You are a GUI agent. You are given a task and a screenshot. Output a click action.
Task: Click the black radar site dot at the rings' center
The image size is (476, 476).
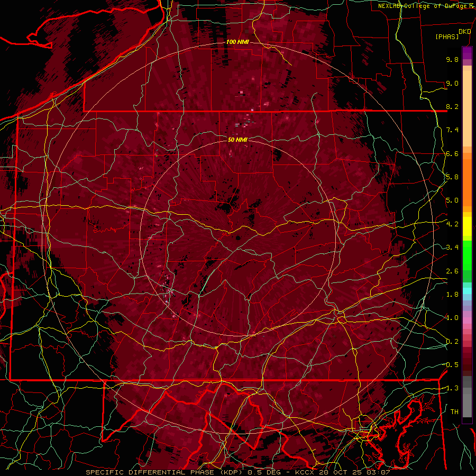(238, 238)
